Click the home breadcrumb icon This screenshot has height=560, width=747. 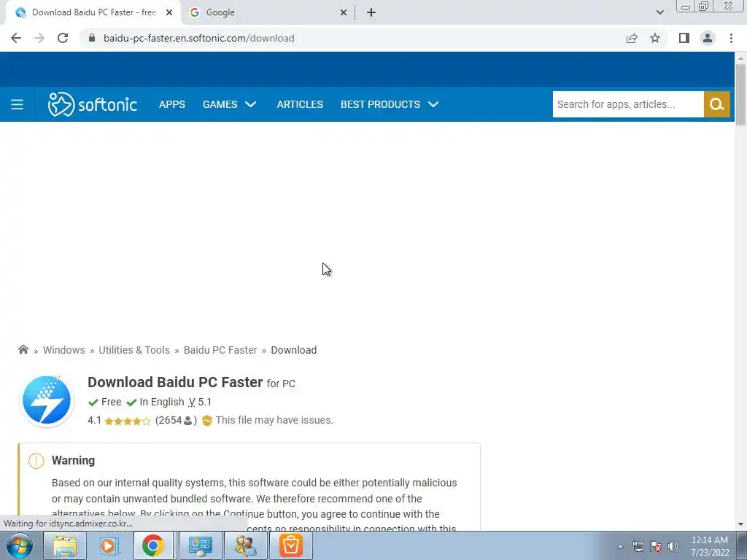click(23, 349)
